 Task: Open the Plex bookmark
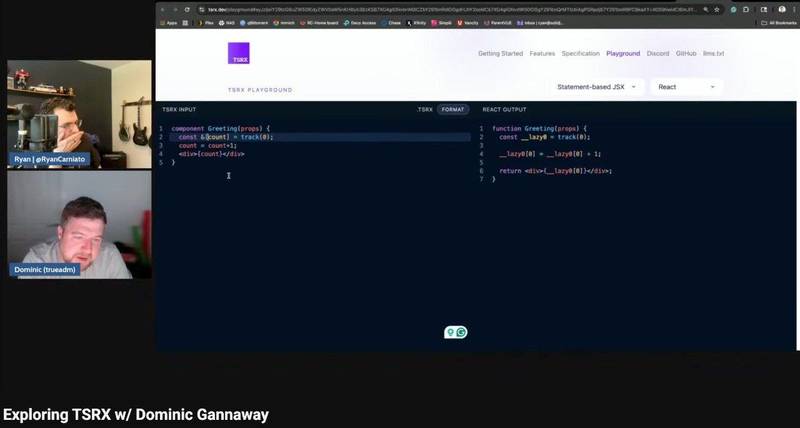[x=206, y=23]
